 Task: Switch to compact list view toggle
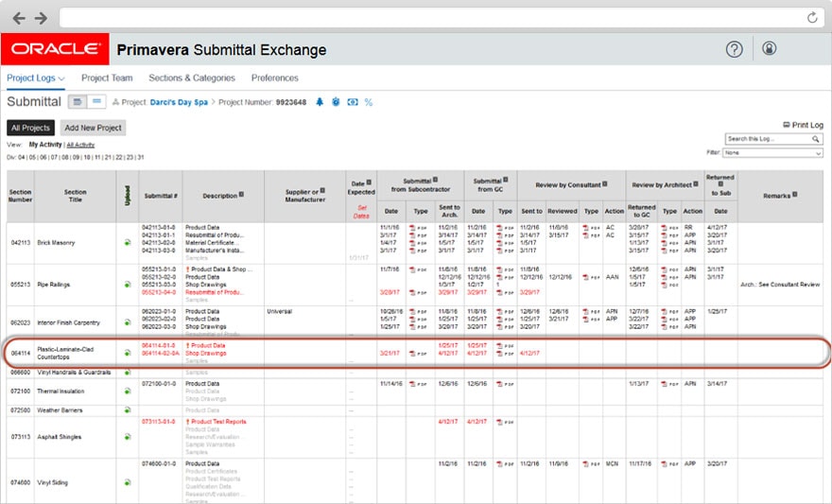point(97,102)
